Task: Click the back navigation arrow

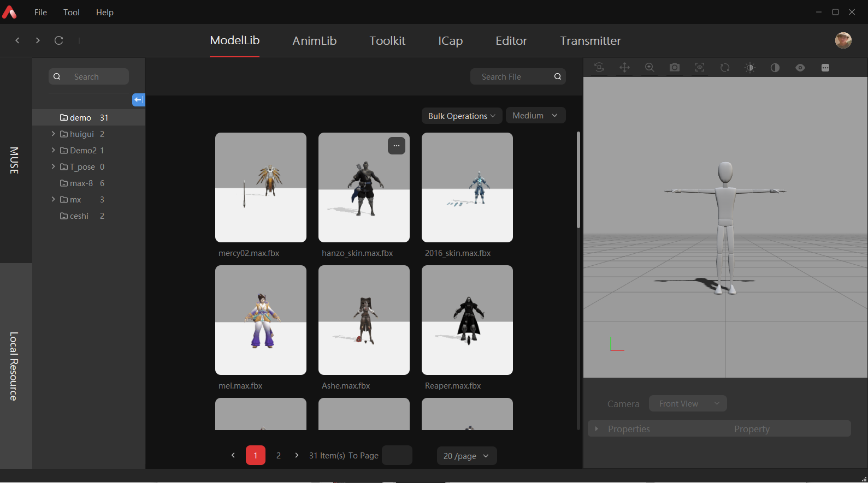Action: point(17,40)
